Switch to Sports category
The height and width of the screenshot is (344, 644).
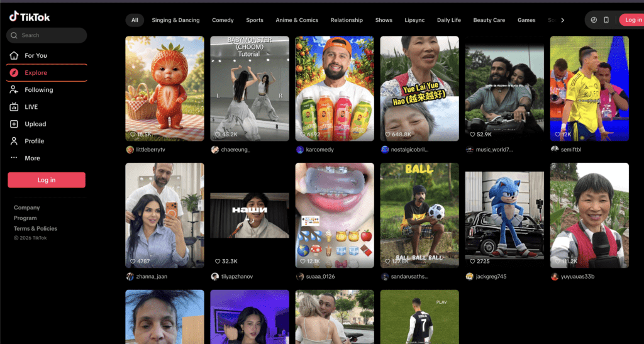click(255, 20)
